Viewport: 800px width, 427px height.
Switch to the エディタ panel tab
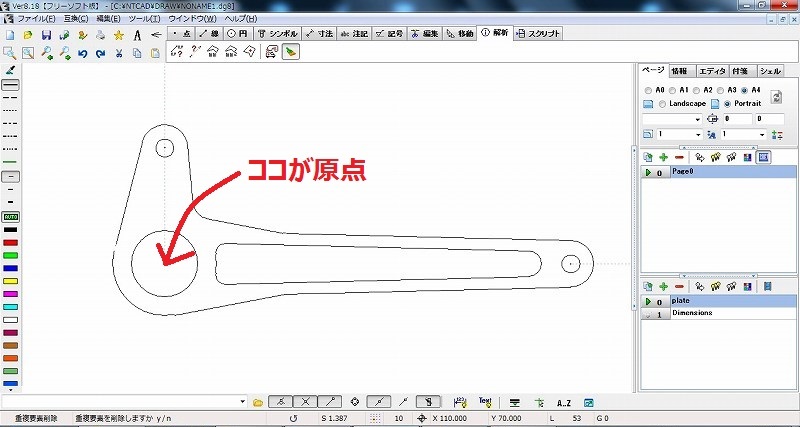pos(712,71)
